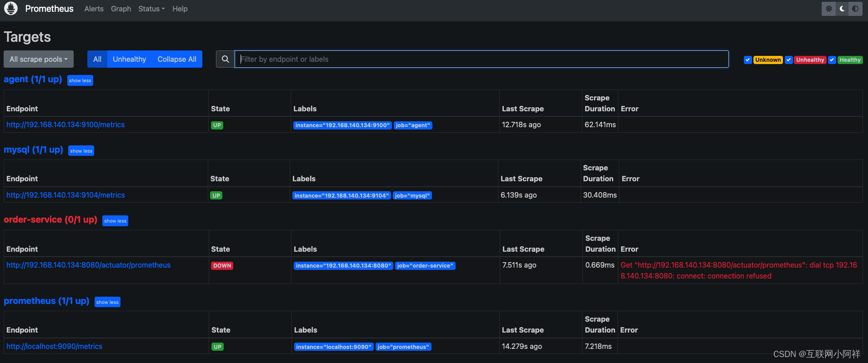
Task: Click the instance="192.168.140.134:9100" label badge
Action: pyautogui.click(x=342, y=125)
